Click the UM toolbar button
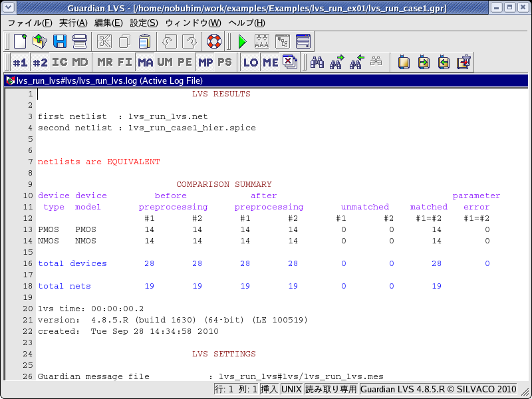The height and width of the screenshot is (399, 532). pos(165,62)
